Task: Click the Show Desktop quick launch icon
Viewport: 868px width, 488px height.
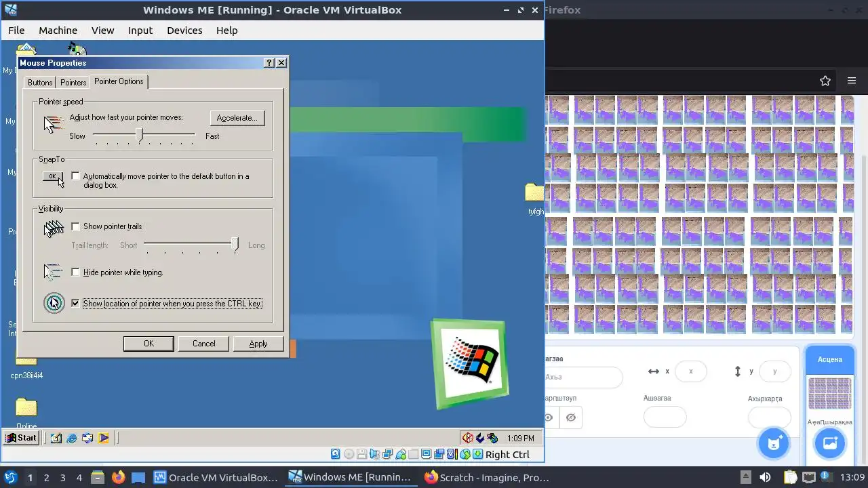Action: [56, 438]
